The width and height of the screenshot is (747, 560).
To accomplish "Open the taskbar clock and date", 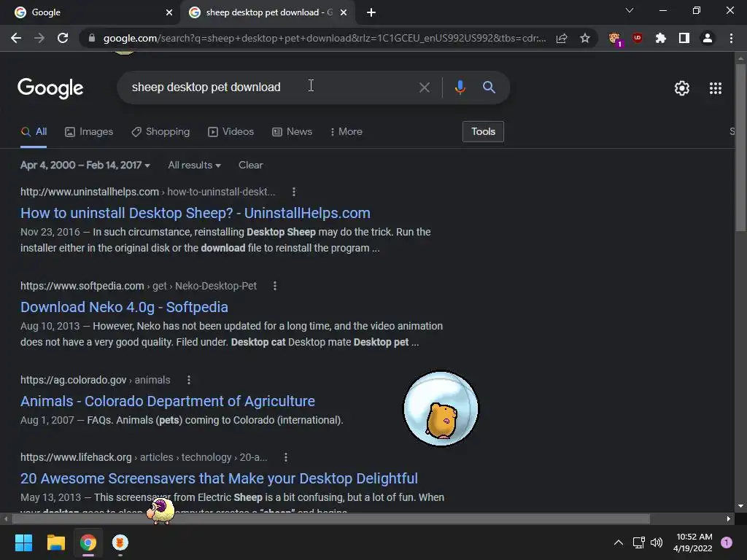I will (x=694, y=542).
